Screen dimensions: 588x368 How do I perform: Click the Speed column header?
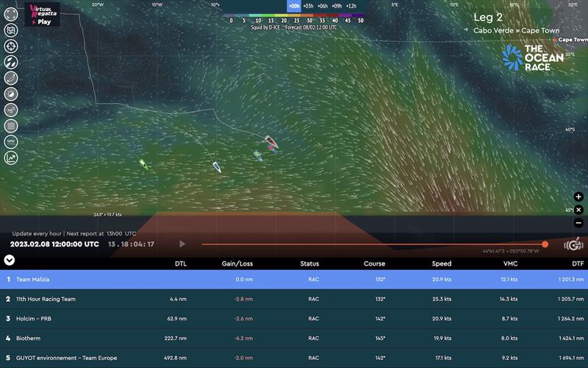pos(442,263)
